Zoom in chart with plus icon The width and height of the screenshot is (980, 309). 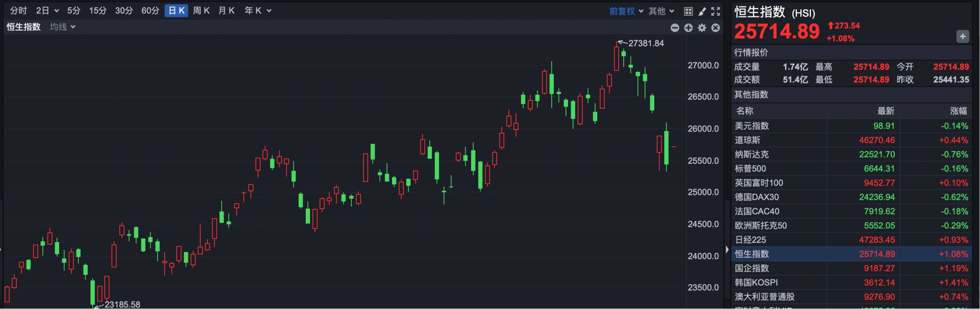coord(689,28)
